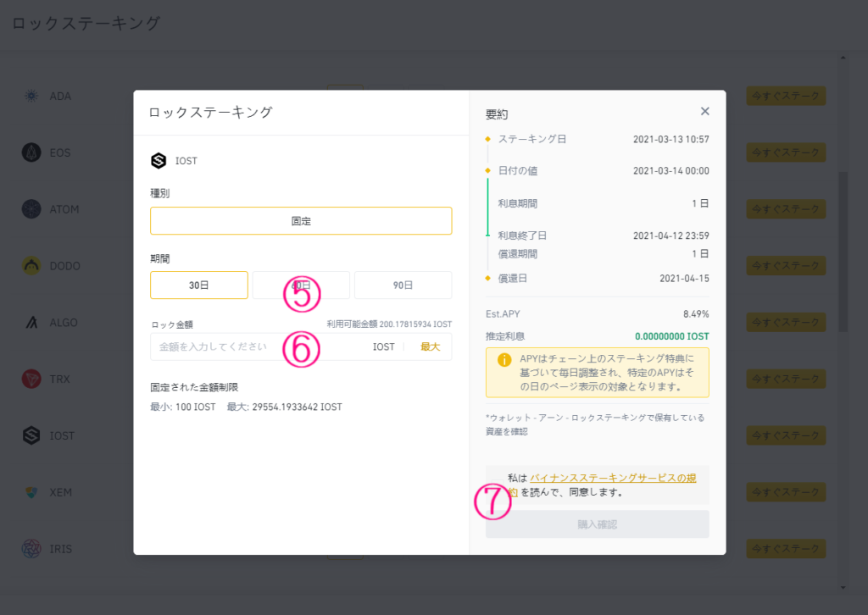Click the IOST coin icon in background list

(x=31, y=435)
